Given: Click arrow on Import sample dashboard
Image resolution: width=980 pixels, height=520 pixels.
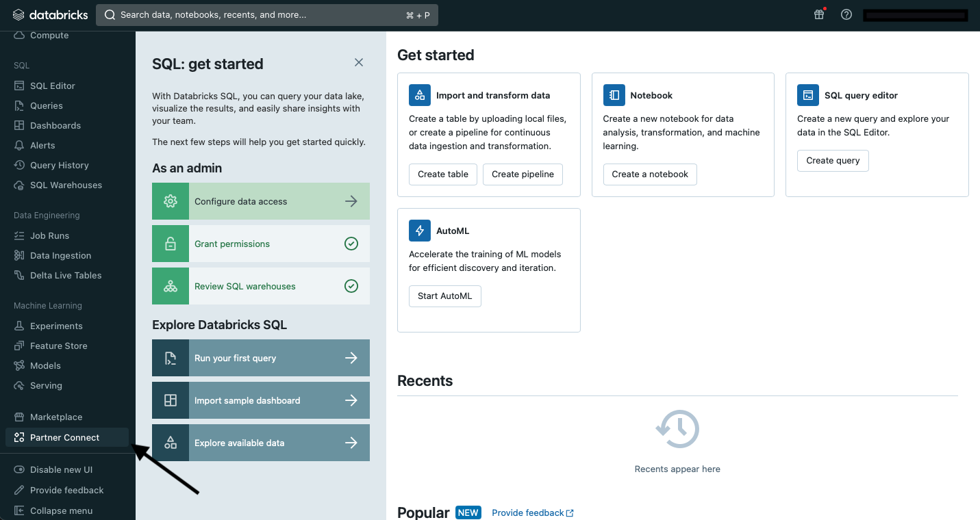Looking at the screenshot, I should pyautogui.click(x=351, y=400).
